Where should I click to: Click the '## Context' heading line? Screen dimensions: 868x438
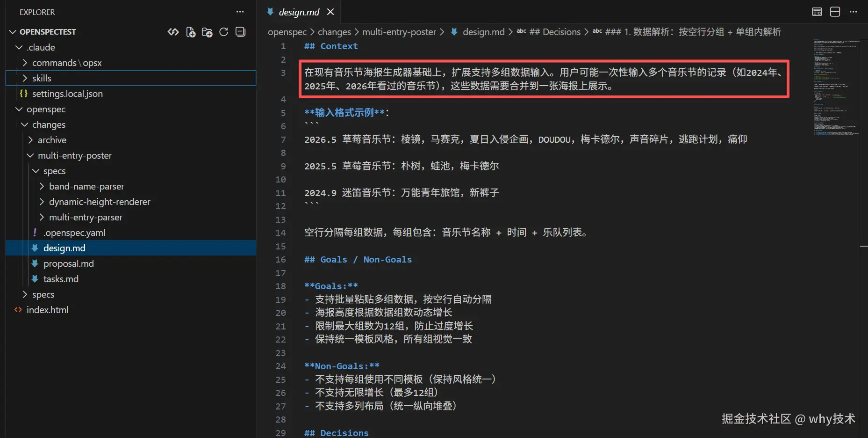(x=331, y=46)
